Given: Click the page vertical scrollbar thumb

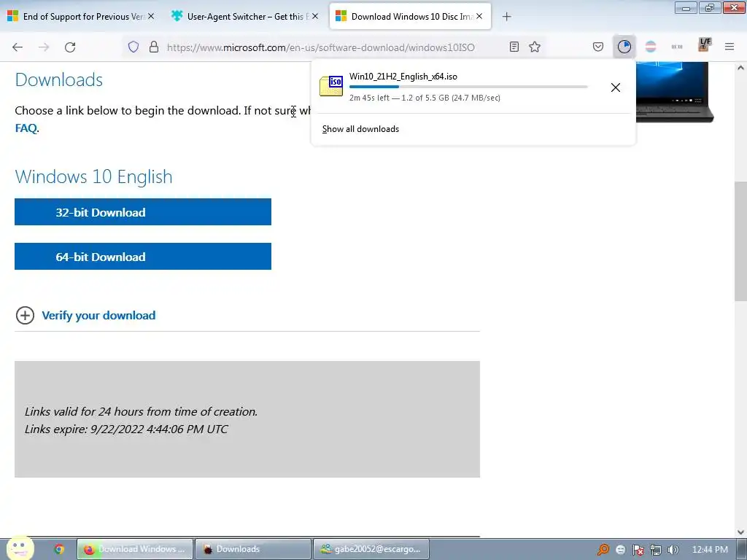Looking at the screenshot, I should click(x=740, y=241).
